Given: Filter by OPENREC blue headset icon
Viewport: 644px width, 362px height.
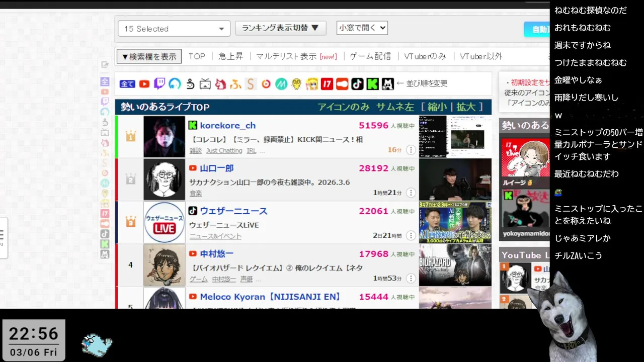Looking at the screenshot, I should (175, 84).
